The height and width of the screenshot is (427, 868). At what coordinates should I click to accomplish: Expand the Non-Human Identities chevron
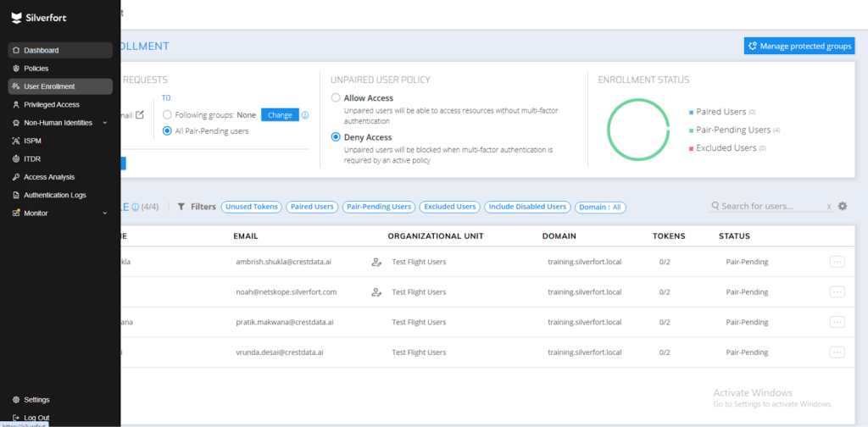coord(104,123)
